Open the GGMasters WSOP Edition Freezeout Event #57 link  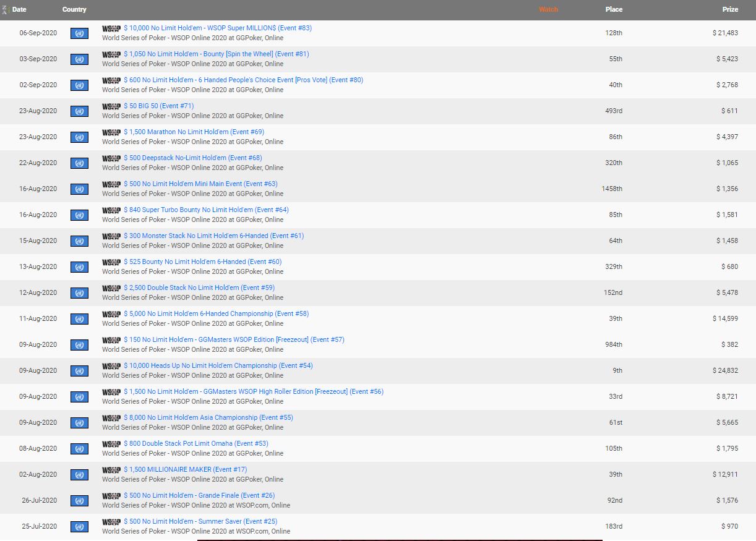pyautogui.click(x=234, y=339)
